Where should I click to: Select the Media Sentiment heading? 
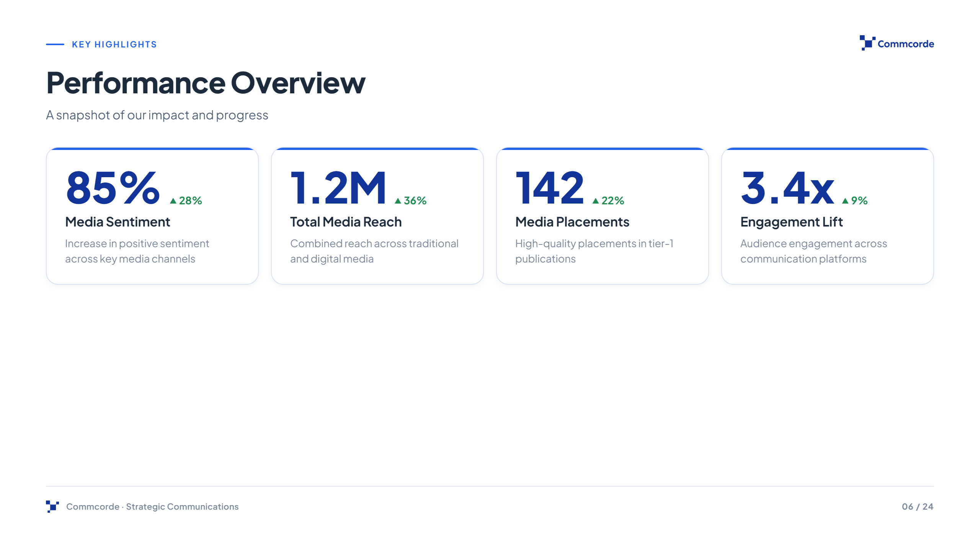[x=118, y=222]
